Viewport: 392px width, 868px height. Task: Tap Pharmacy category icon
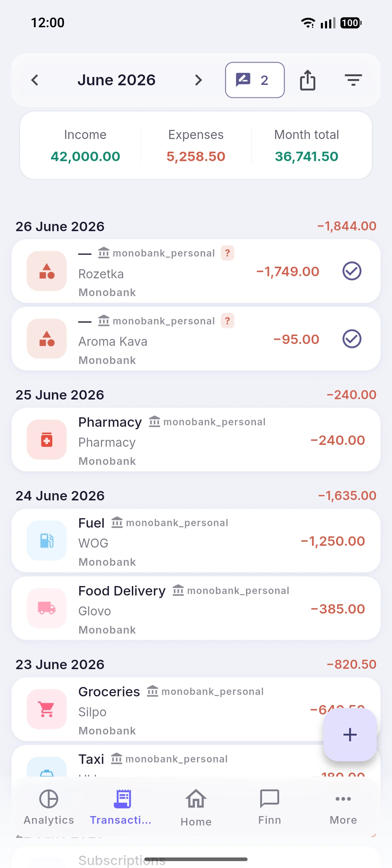click(47, 439)
